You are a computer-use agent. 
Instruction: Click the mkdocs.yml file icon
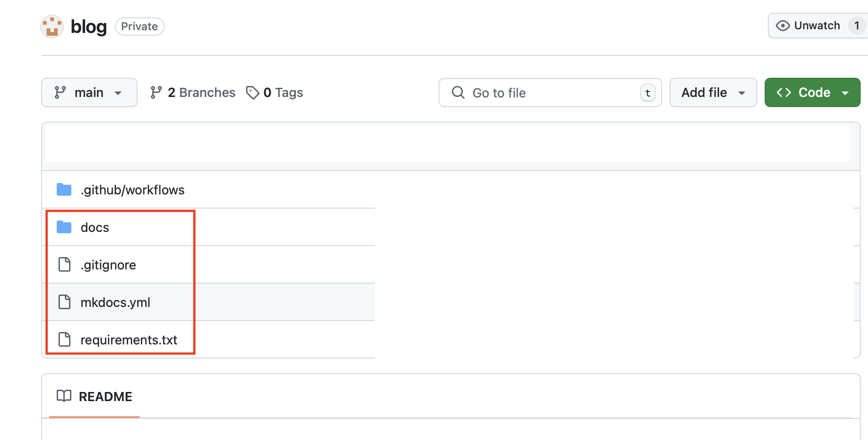point(64,302)
